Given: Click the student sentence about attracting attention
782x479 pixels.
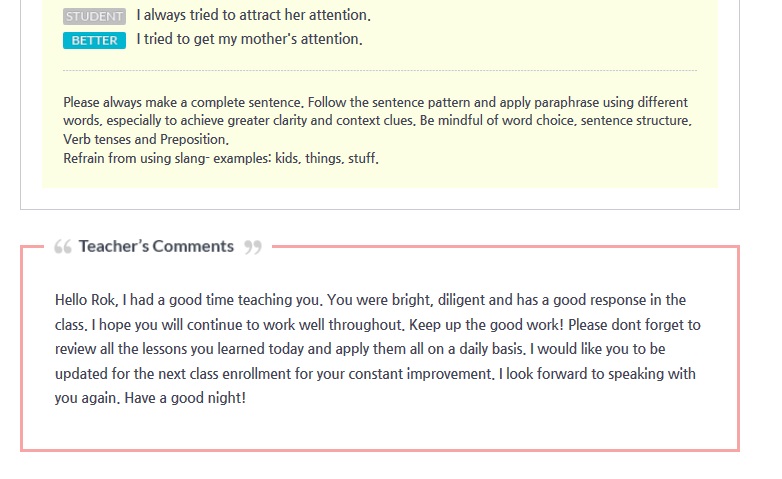Looking at the screenshot, I should pos(253,16).
